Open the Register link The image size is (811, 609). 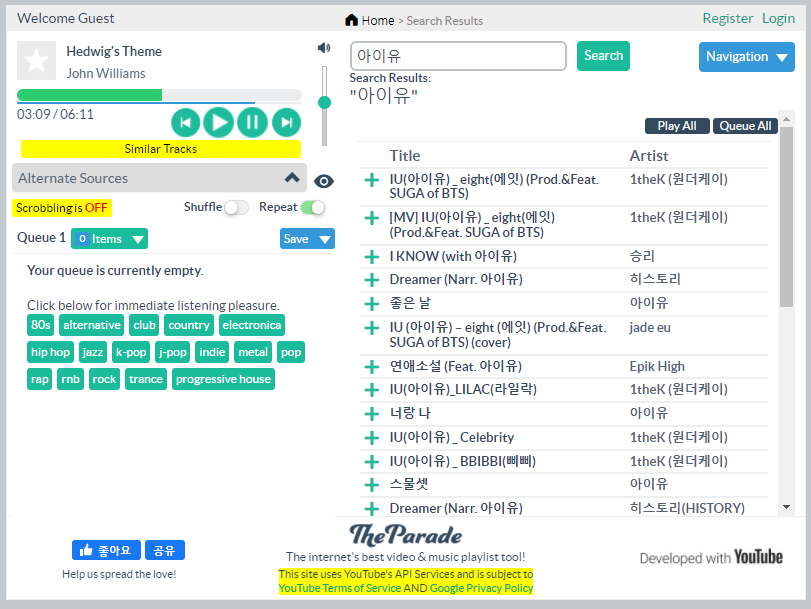click(727, 18)
